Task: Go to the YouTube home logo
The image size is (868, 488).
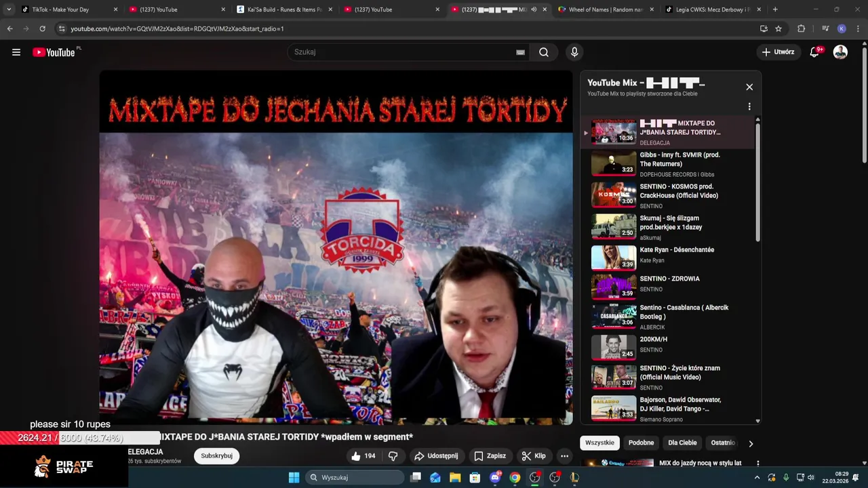Action: click(x=54, y=52)
